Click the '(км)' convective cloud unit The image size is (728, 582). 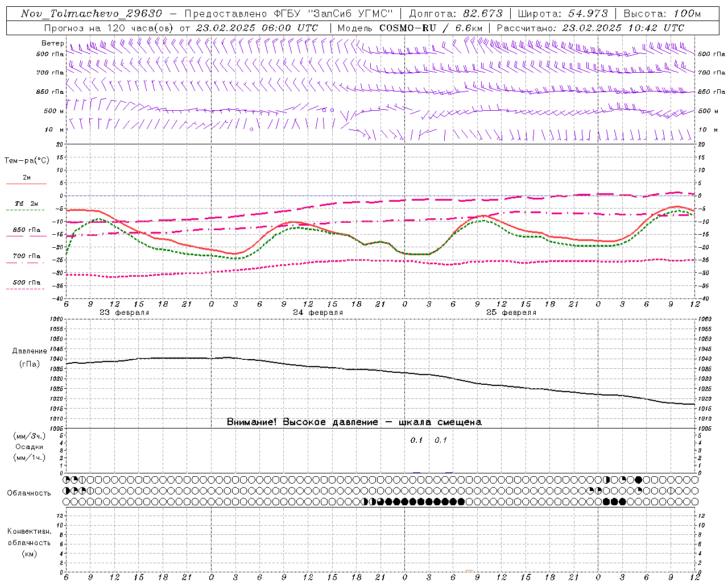(x=29, y=554)
